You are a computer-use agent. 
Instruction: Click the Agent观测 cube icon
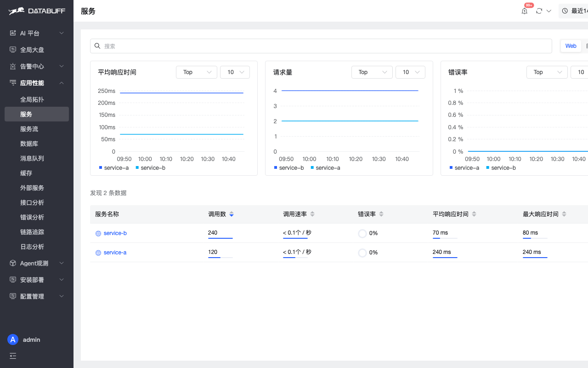click(13, 263)
